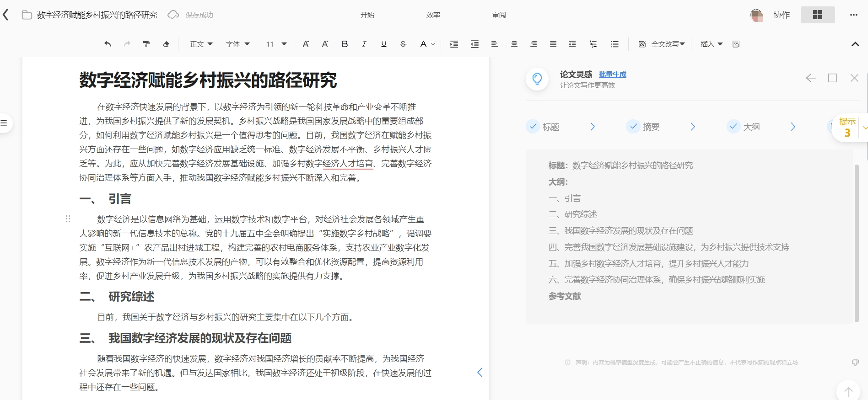The height and width of the screenshot is (400, 868).
Task: Align text right
Action: tap(534, 44)
